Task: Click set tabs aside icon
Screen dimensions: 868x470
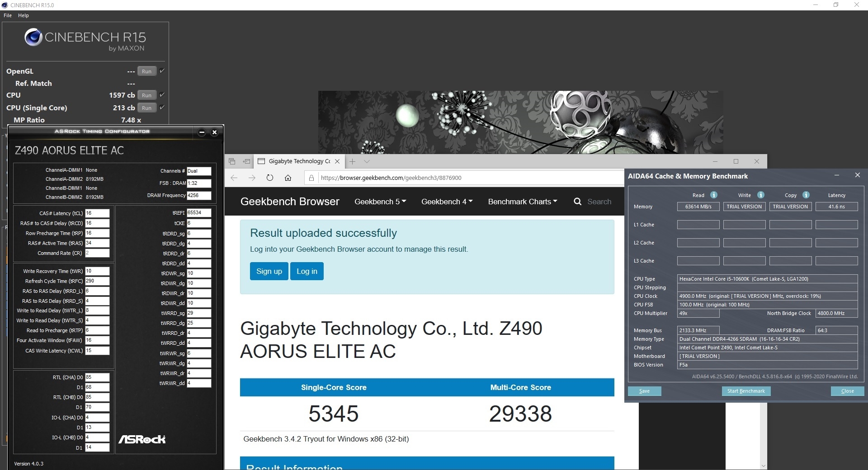Action: point(246,161)
